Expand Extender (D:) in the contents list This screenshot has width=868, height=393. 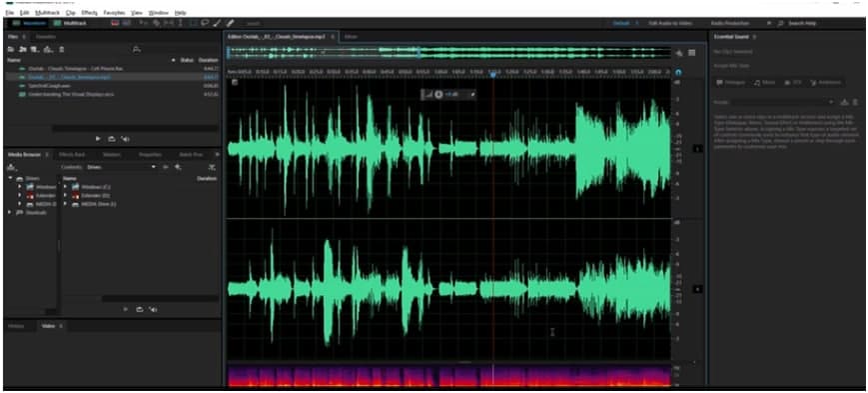pos(65,196)
